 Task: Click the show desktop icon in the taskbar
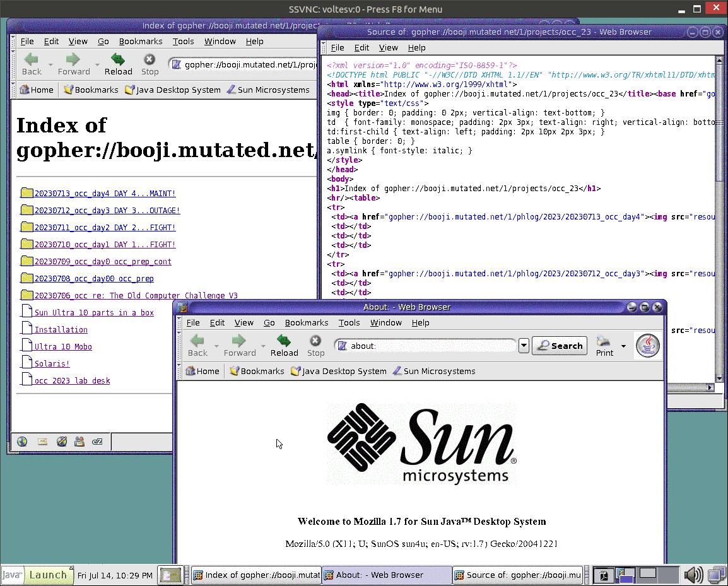pyautogui.click(x=170, y=575)
